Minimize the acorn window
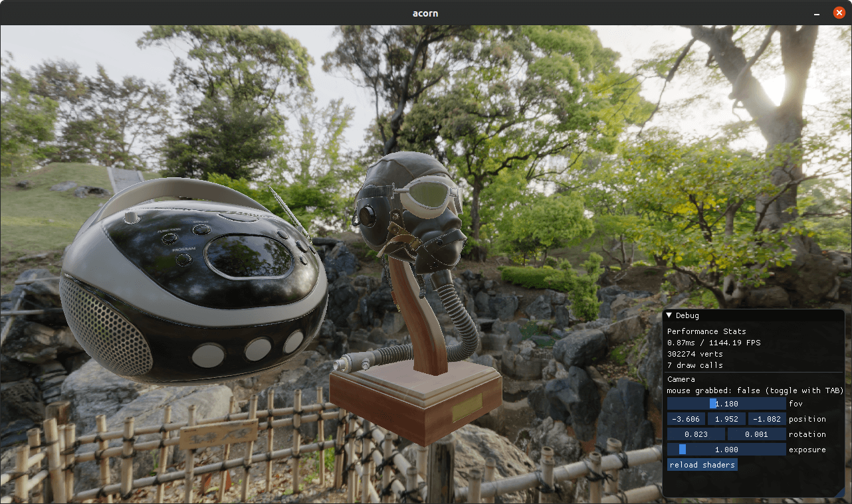The image size is (852, 504). pos(816,13)
